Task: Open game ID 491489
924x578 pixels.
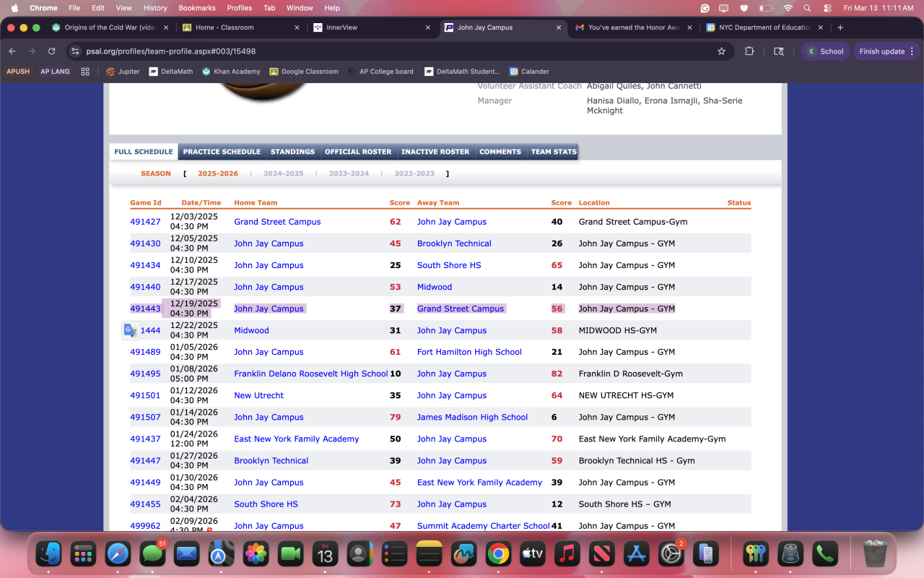Action: point(145,352)
